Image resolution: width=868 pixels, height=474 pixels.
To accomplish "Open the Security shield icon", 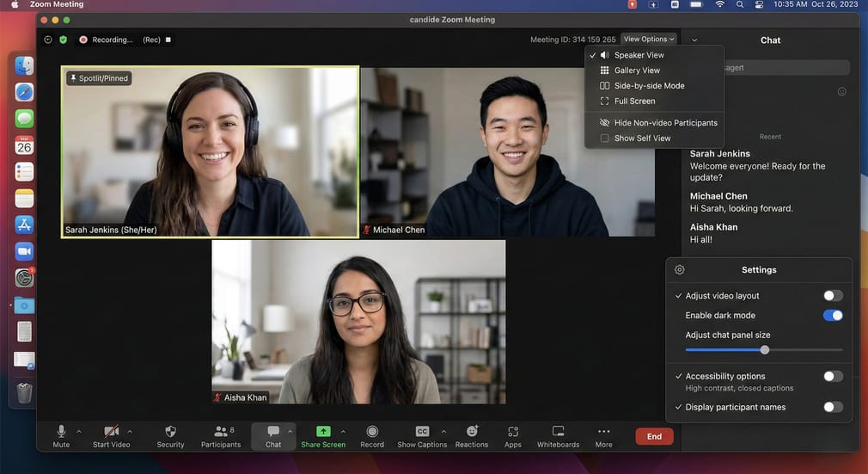I will point(170,431).
